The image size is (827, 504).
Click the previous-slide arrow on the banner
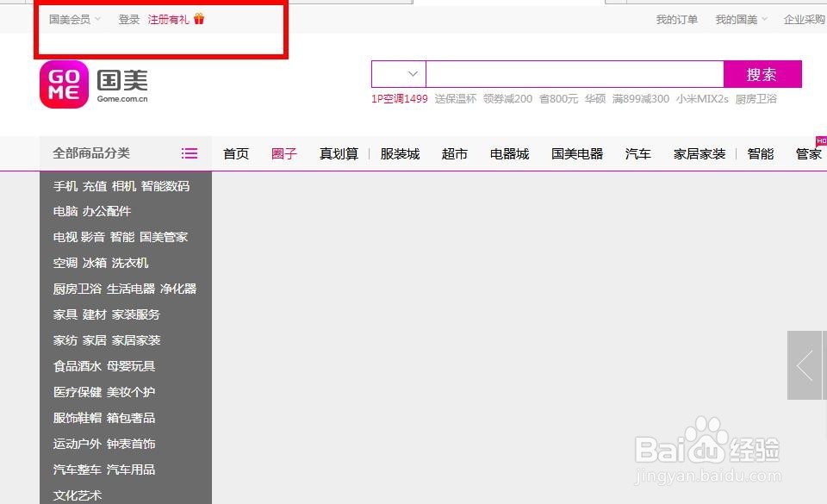[805, 365]
